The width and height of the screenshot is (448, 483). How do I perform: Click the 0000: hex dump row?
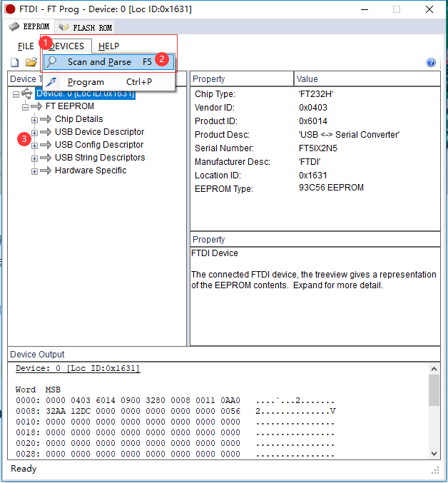175,400
